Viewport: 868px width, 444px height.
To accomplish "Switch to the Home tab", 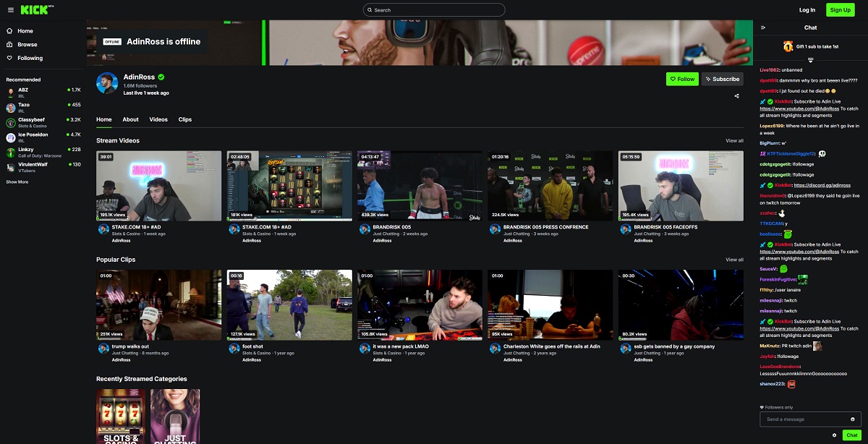I will 104,119.
